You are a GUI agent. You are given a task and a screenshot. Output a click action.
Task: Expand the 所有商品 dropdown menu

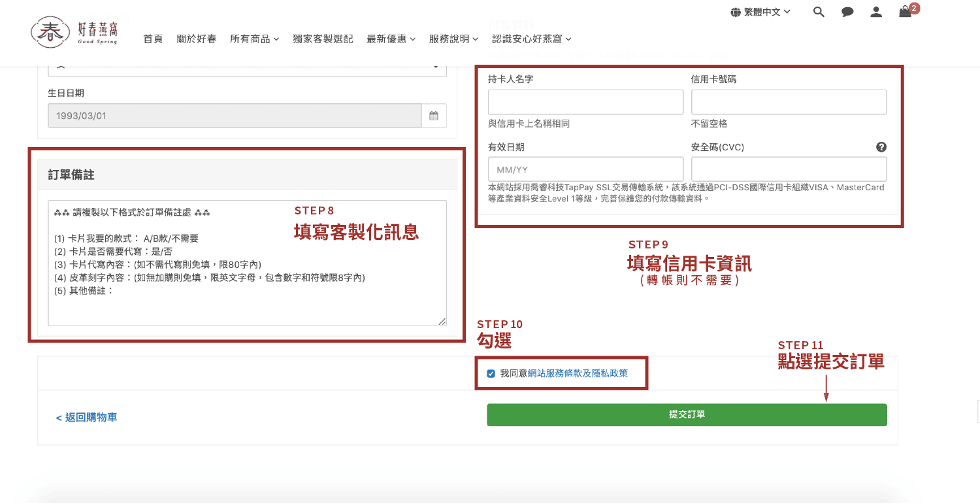[255, 39]
